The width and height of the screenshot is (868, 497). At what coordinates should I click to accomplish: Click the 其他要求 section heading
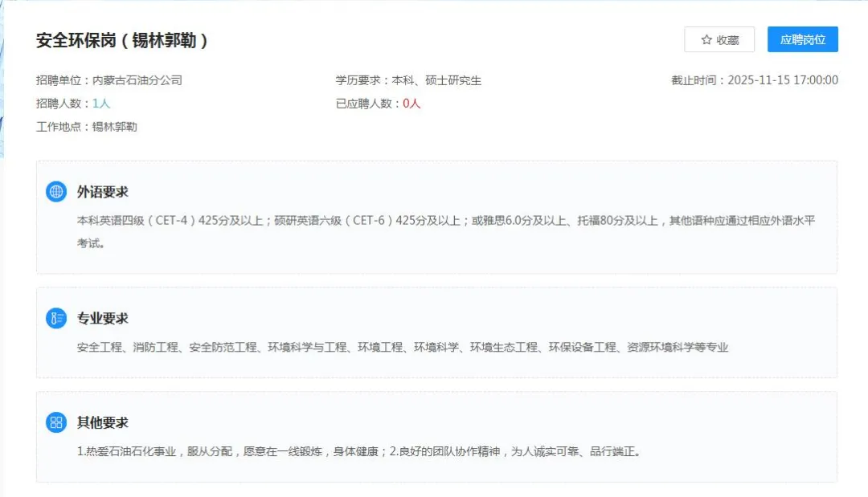[102, 422]
